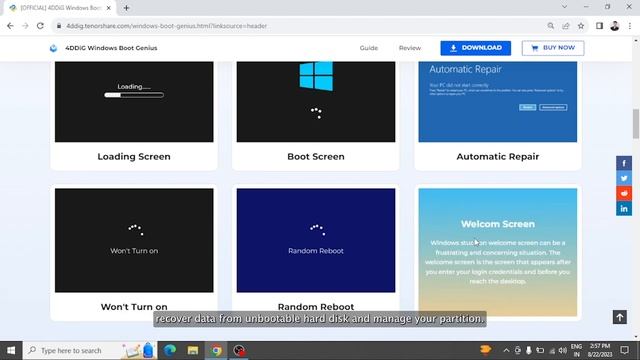This screenshot has width=640, height=360.
Task: Toggle the browser side panel icon
Action: (599, 26)
